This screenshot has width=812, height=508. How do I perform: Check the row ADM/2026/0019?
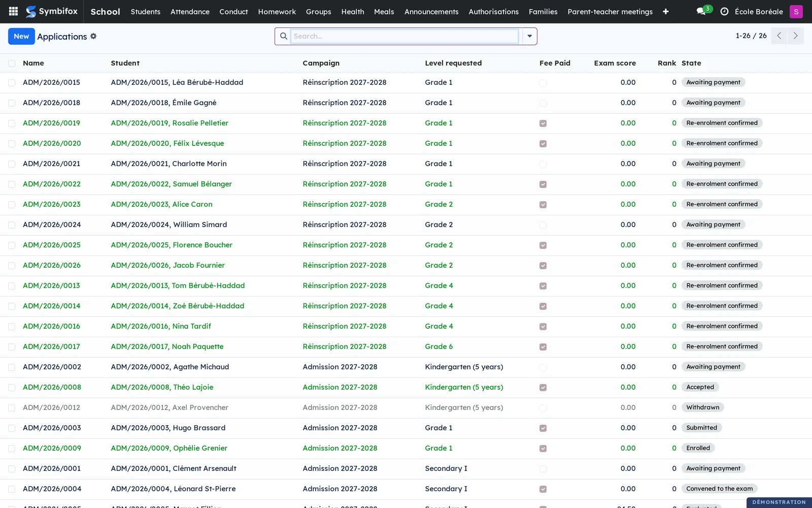click(12, 123)
